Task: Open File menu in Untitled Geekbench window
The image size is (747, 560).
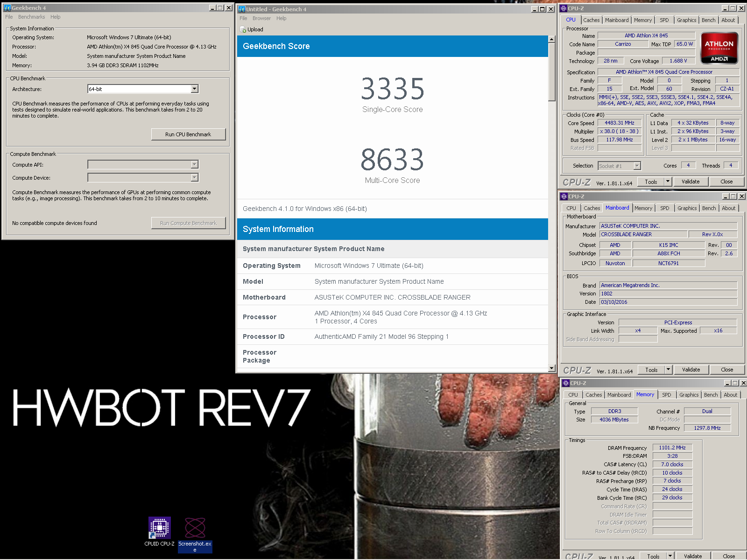Action: 243,18
